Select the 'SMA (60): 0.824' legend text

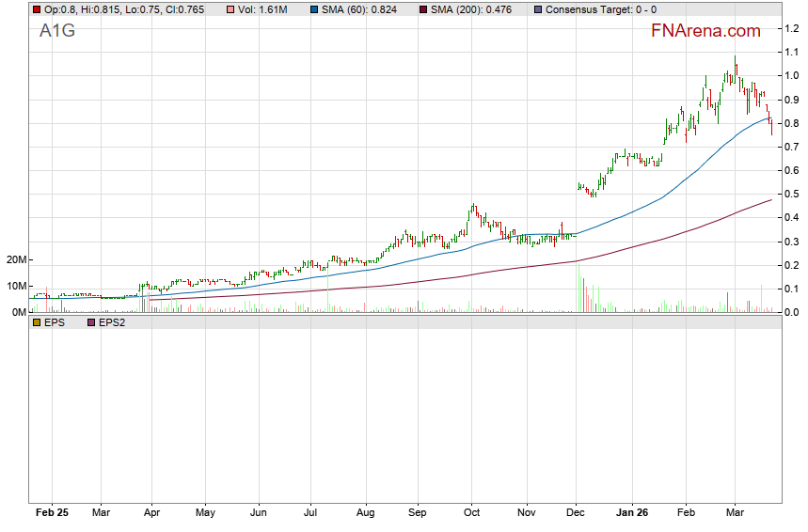point(363,9)
